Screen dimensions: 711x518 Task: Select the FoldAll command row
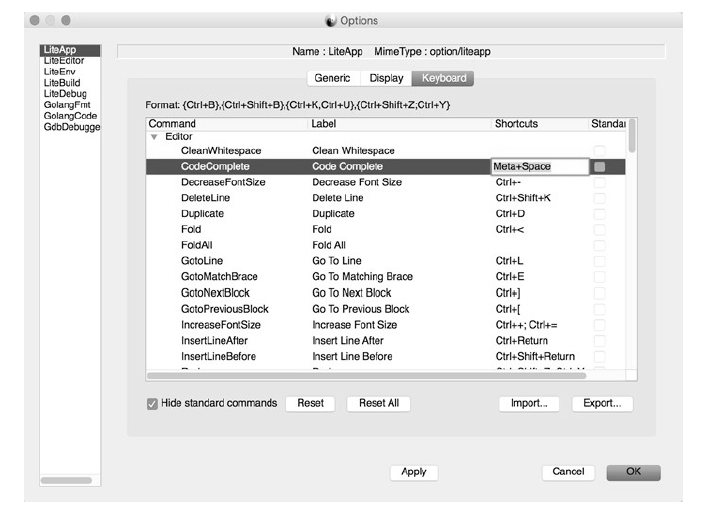(386, 245)
